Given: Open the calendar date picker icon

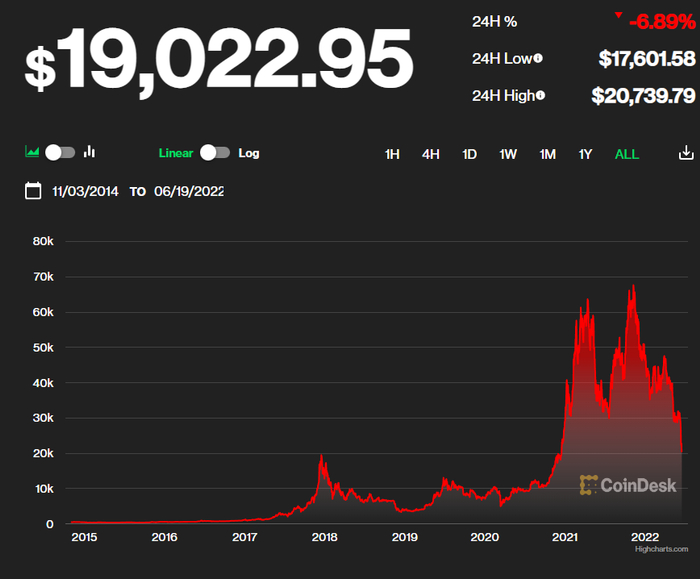Looking at the screenshot, I should click(x=33, y=191).
